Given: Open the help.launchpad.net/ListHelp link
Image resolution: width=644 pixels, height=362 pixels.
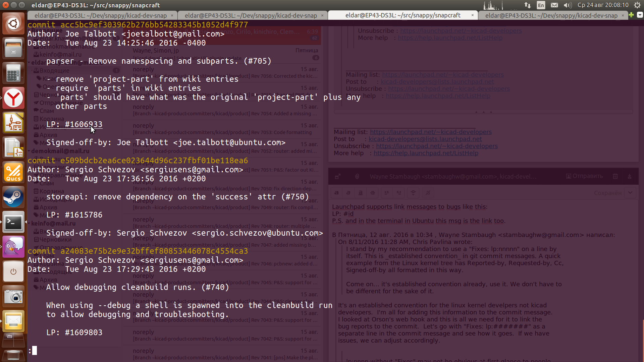Looking at the screenshot, I should pos(426,153).
